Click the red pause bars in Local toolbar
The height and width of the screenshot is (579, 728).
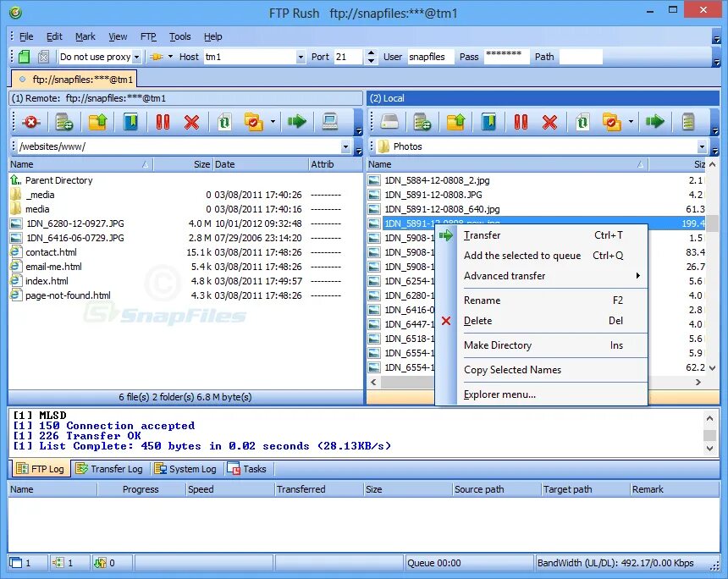click(x=521, y=122)
